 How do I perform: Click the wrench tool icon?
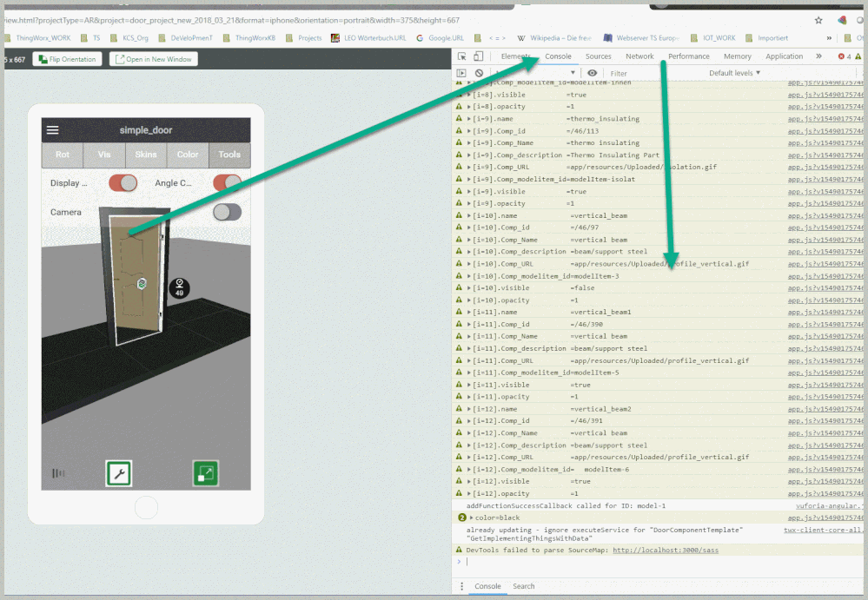coord(118,473)
